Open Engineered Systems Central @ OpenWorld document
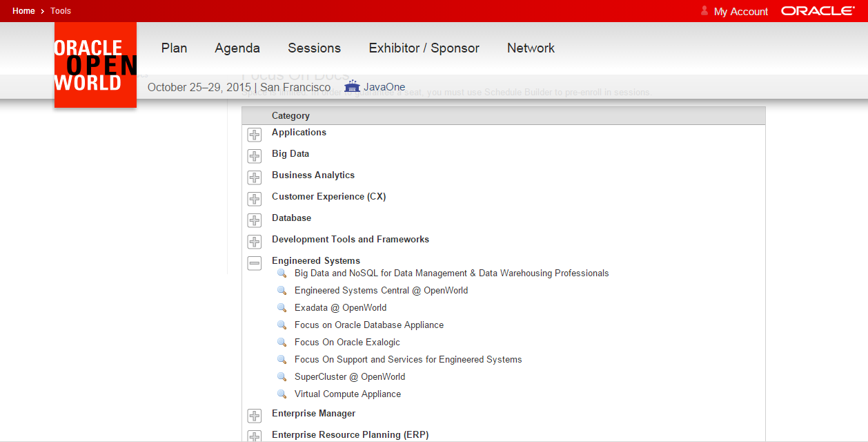This screenshot has height=442, width=868. 381,291
